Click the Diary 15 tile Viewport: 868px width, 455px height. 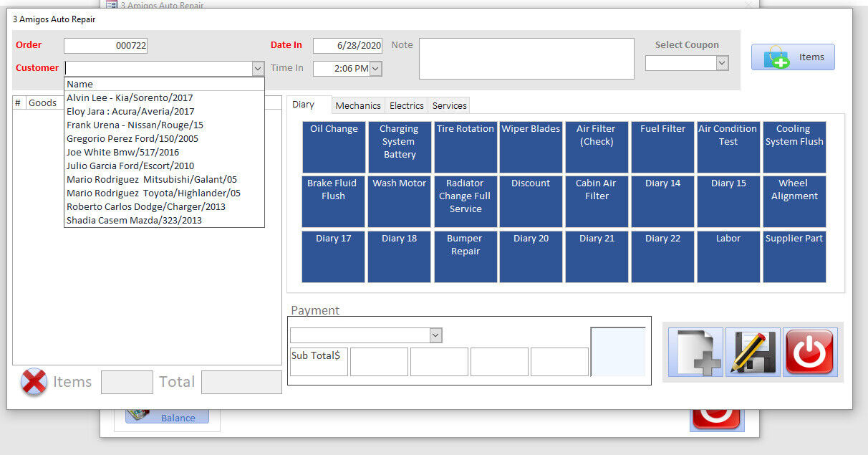pos(728,201)
